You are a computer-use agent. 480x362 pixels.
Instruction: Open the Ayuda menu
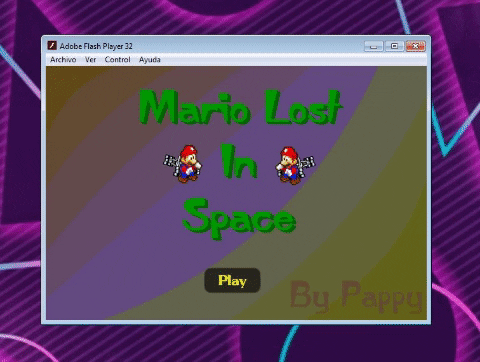click(150, 60)
